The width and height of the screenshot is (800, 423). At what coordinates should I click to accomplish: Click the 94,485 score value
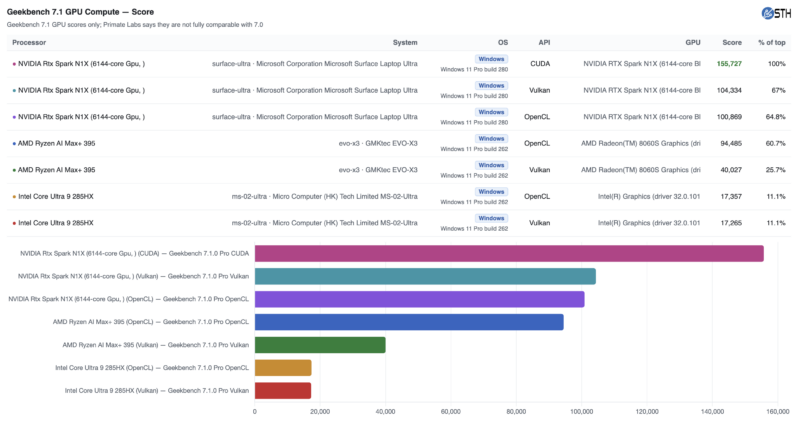point(731,143)
